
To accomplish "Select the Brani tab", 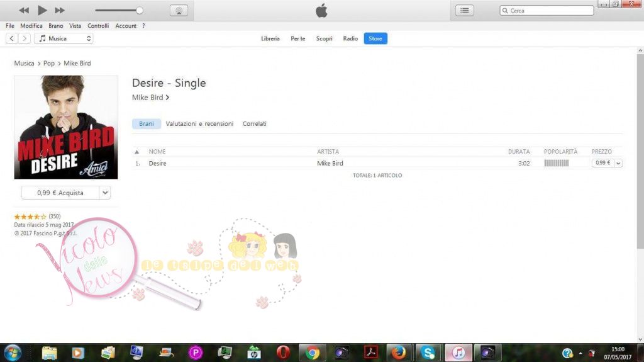I will click(146, 123).
